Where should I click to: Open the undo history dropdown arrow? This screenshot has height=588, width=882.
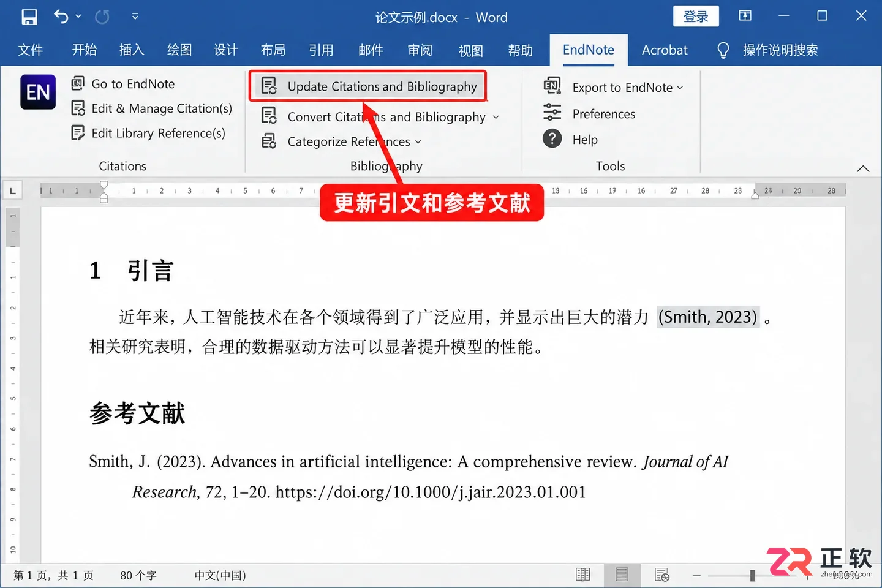point(78,17)
